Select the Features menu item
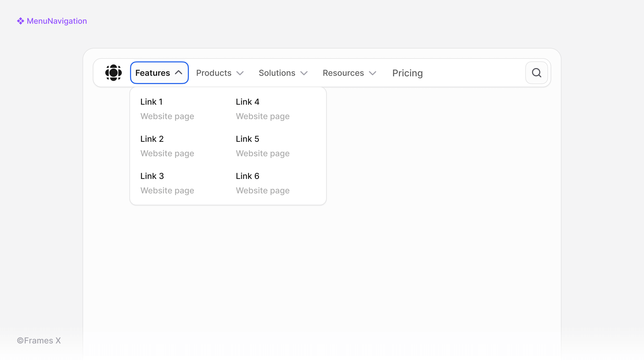Screen dimensions: 644x362 point(152,73)
